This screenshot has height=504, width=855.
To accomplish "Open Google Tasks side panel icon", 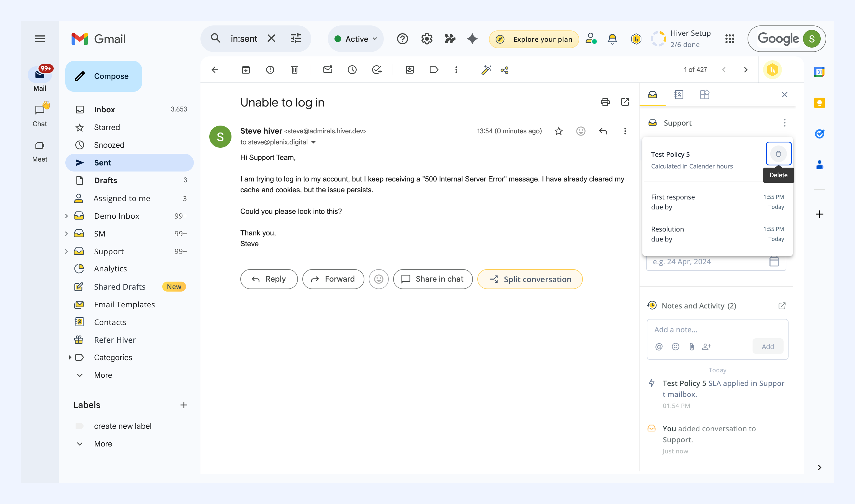I will click(819, 134).
